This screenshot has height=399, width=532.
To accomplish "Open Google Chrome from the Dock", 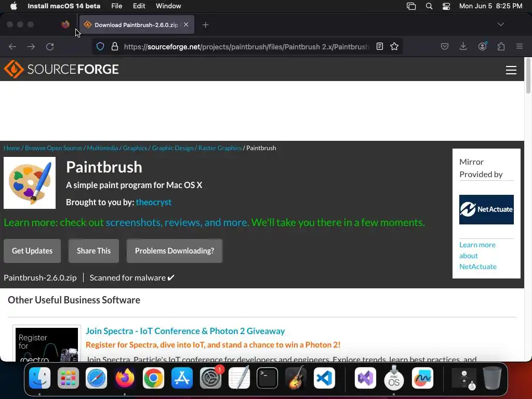I will click(x=153, y=378).
